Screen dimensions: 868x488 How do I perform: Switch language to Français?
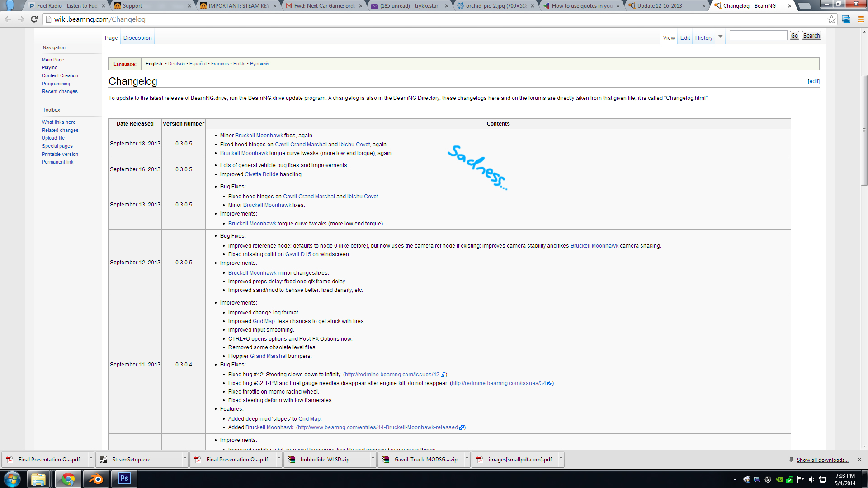[220, 64]
